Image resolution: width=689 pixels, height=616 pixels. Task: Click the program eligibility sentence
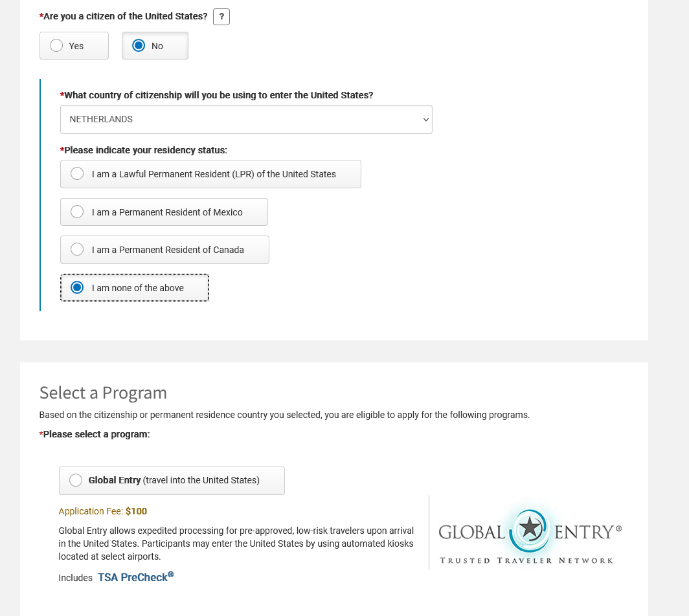(x=284, y=415)
